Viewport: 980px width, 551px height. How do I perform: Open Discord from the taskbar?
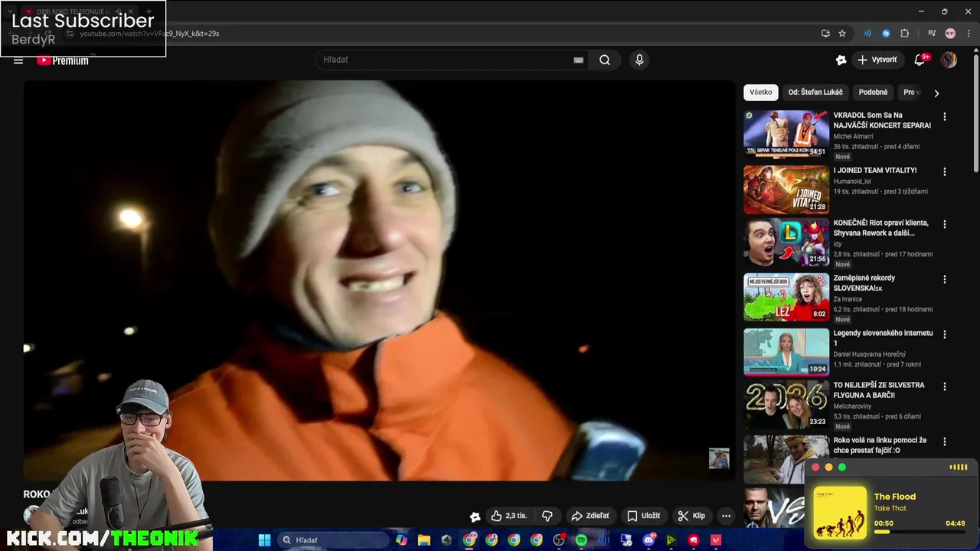pyautogui.click(x=649, y=540)
